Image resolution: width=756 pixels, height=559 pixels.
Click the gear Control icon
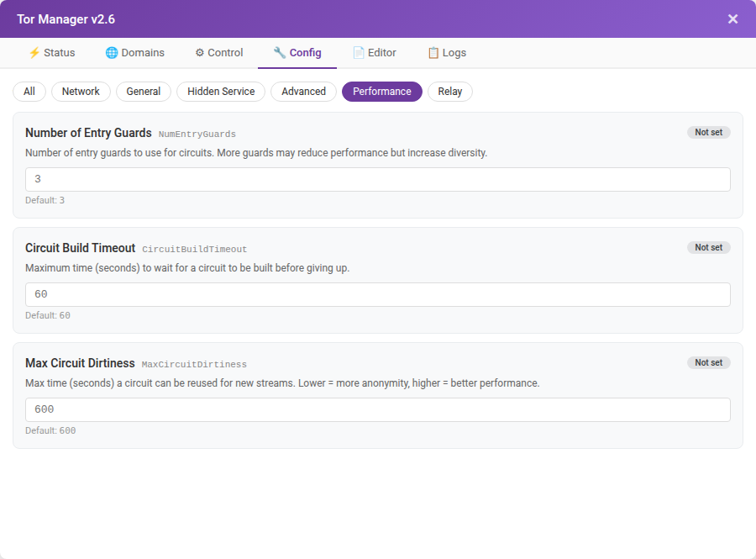(x=200, y=53)
